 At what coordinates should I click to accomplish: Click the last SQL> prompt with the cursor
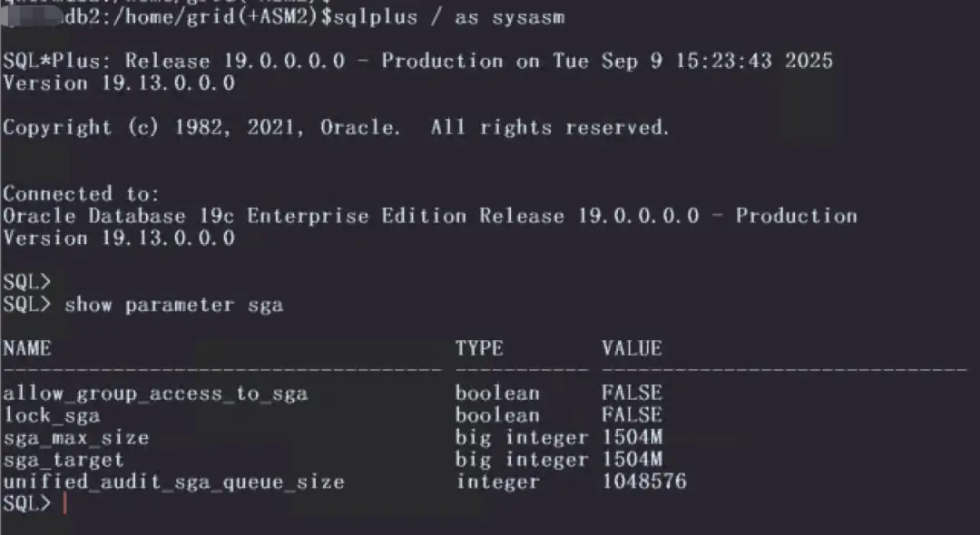tap(27, 504)
